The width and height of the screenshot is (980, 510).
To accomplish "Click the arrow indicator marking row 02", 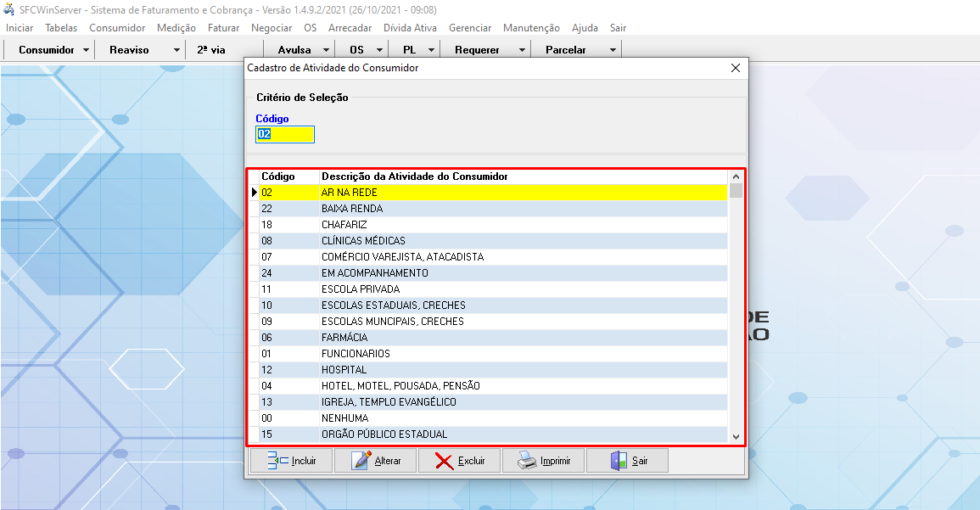I will 254,192.
